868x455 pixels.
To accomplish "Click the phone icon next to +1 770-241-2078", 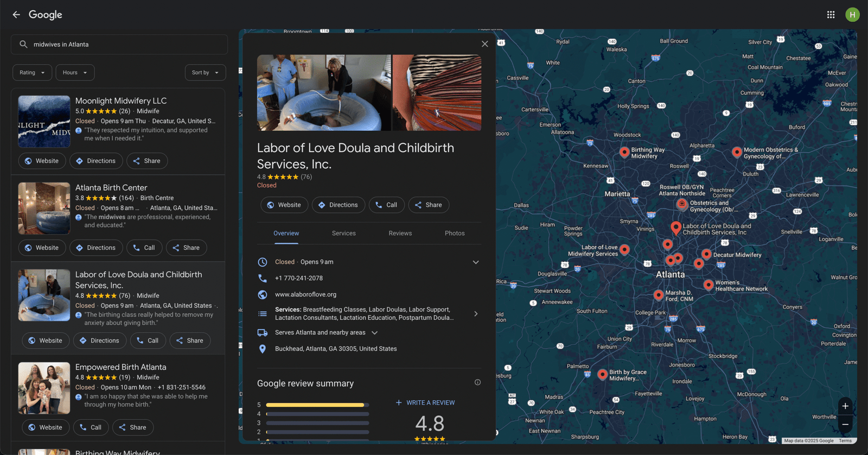I will click(x=263, y=278).
